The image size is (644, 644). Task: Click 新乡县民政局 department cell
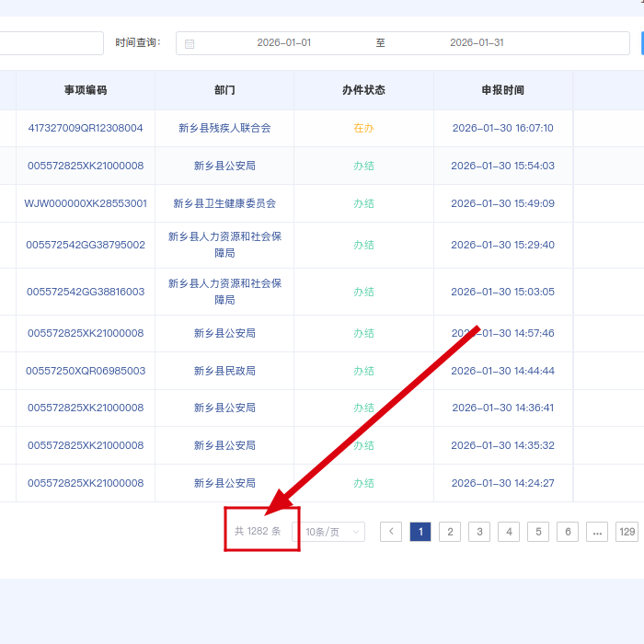click(224, 371)
